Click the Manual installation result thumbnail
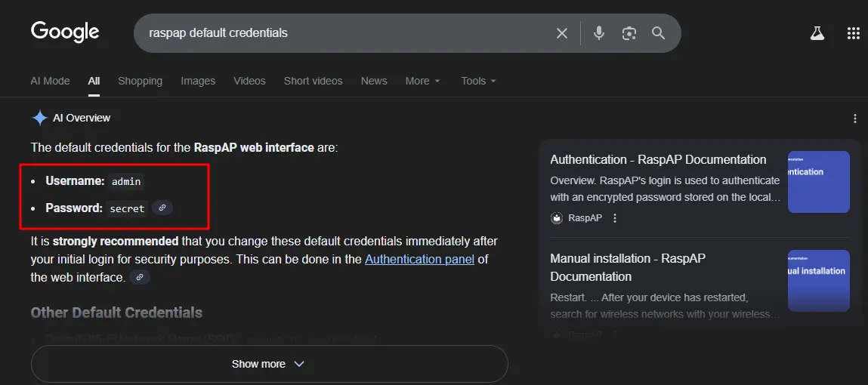868x385 pixels. pos(818,281)
